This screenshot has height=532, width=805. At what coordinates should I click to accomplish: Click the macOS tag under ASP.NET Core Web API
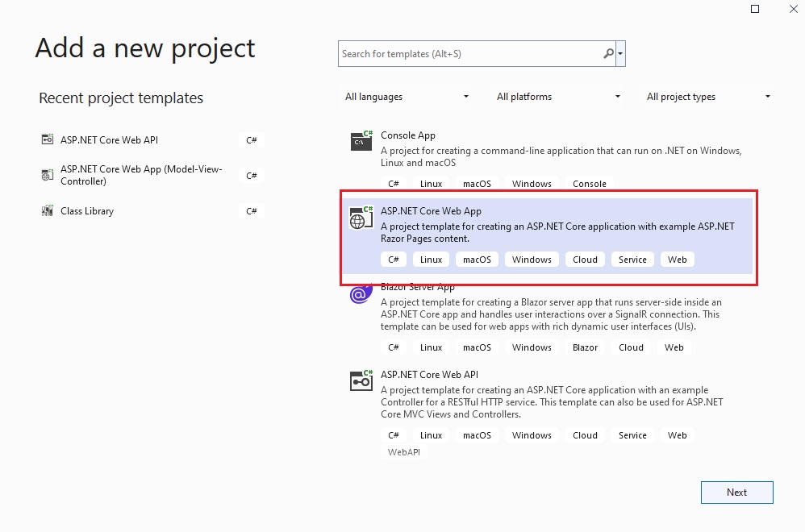point(477,435)
